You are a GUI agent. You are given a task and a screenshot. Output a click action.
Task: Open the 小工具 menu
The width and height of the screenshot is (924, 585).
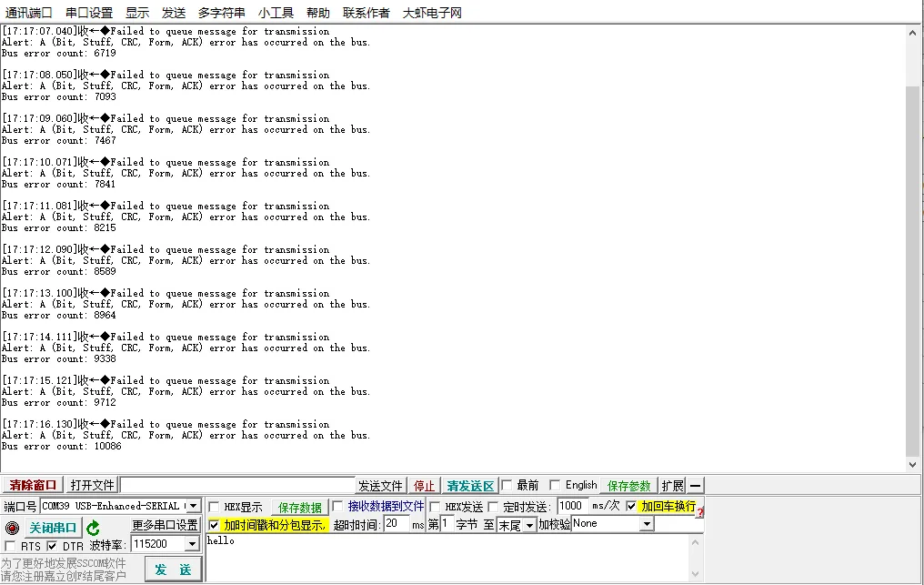pos(276,13)
